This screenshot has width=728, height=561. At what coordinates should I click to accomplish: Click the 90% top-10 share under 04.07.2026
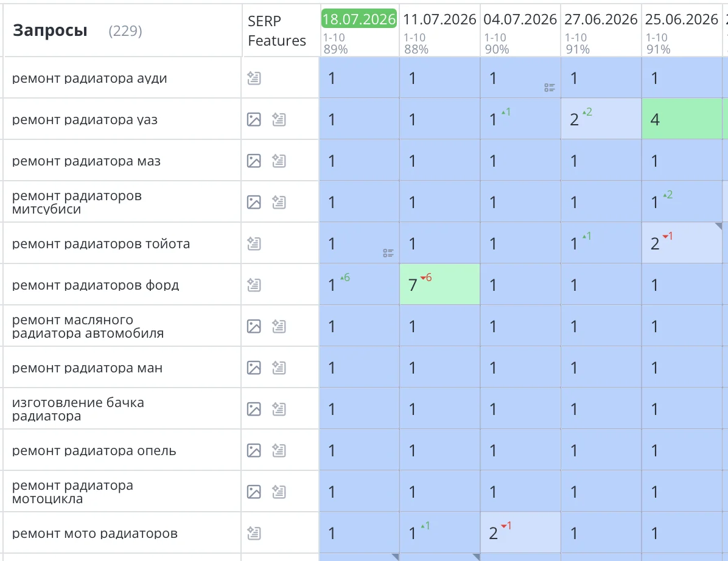tap(497, 49)
